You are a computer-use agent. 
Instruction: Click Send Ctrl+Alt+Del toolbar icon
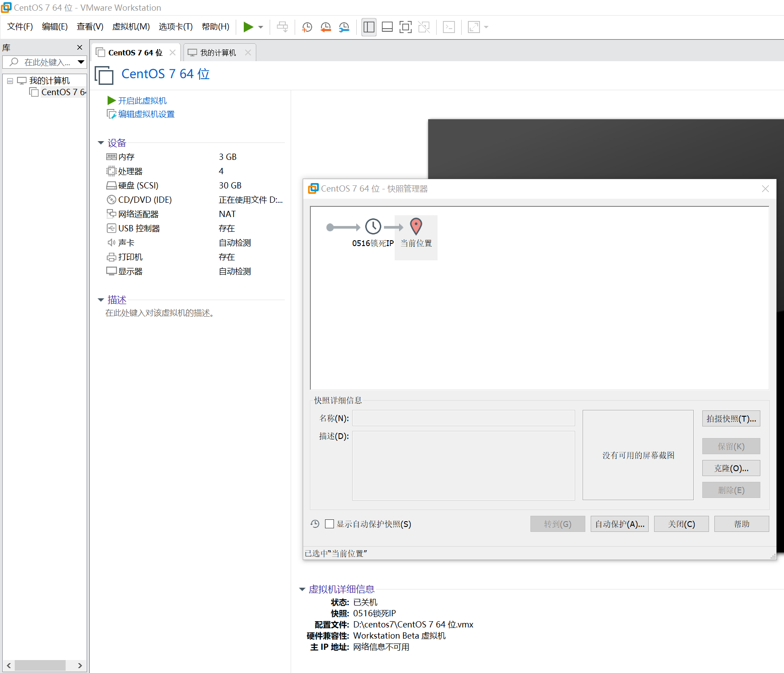tap(282, 27)
